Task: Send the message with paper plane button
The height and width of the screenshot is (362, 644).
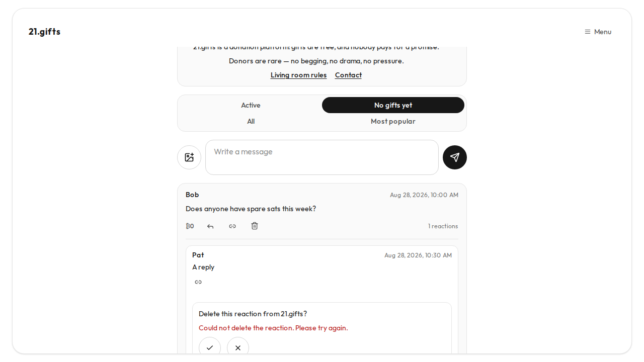Action: point(455,157)
